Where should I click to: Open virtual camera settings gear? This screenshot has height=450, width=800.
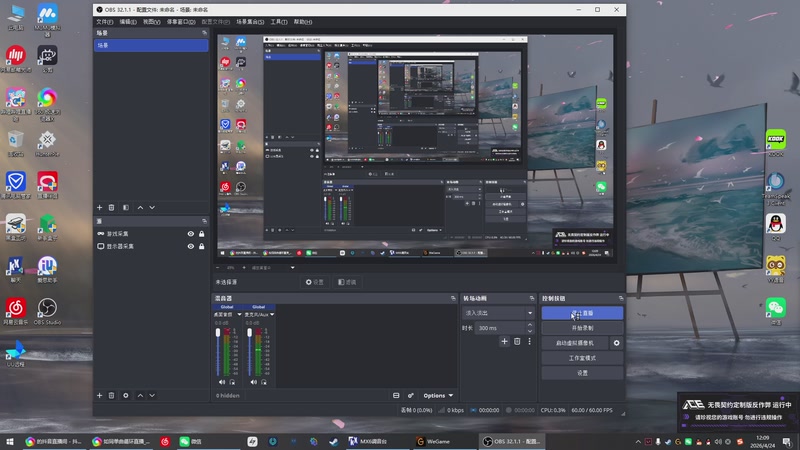[x=616, y=343]
